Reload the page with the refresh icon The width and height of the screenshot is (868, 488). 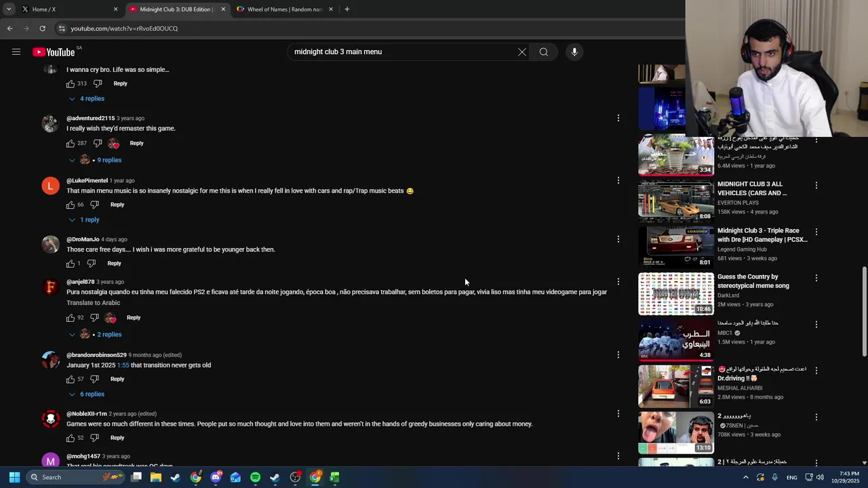[42, 28]
